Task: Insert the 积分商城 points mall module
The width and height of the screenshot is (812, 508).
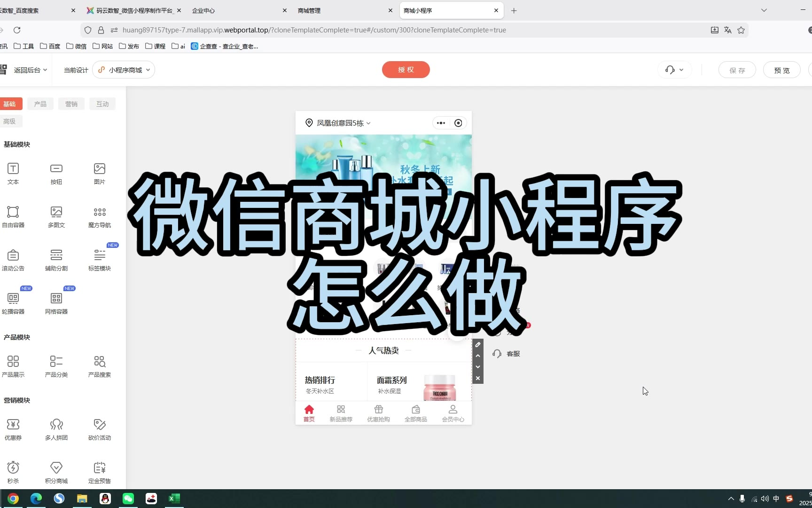Action: tap(56, 473)
